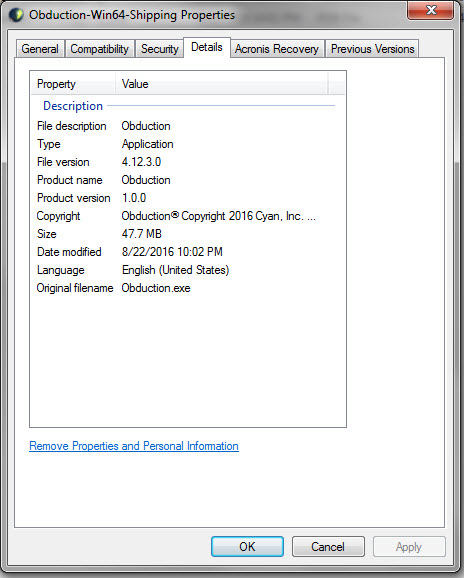Image resolution: width=464 pixels, height=578 pixels.
Task: Select the Type value Application
Action: point(147,144)
